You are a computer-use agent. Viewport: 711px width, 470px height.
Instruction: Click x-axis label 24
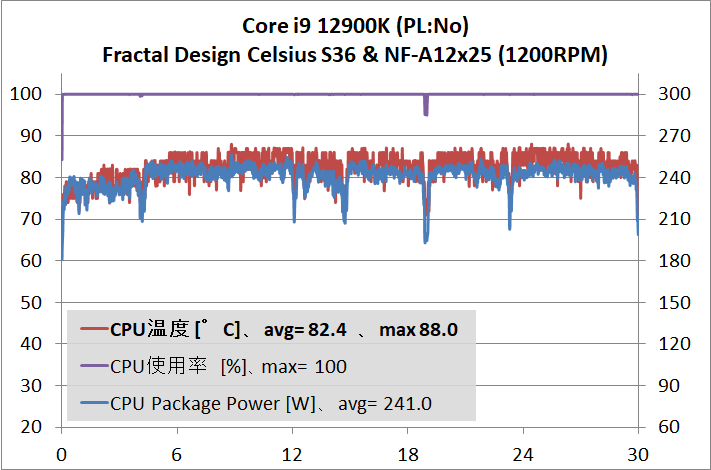pos(523,455)
